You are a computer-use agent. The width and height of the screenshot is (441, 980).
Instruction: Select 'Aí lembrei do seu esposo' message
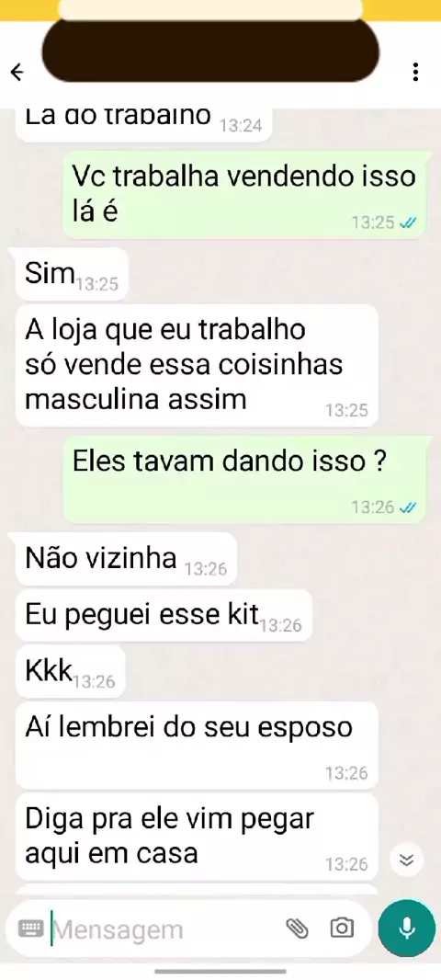pos(197,745)
